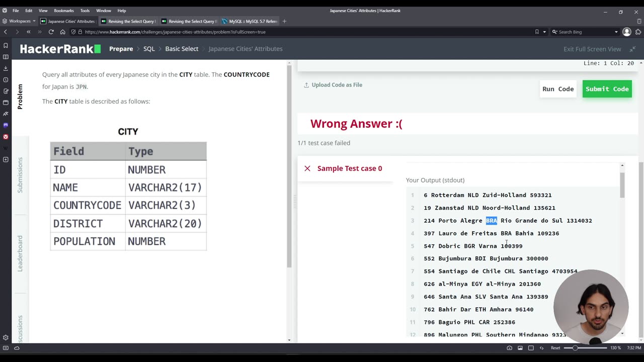
Task: Open the Help menu
Action: [122, 10]
